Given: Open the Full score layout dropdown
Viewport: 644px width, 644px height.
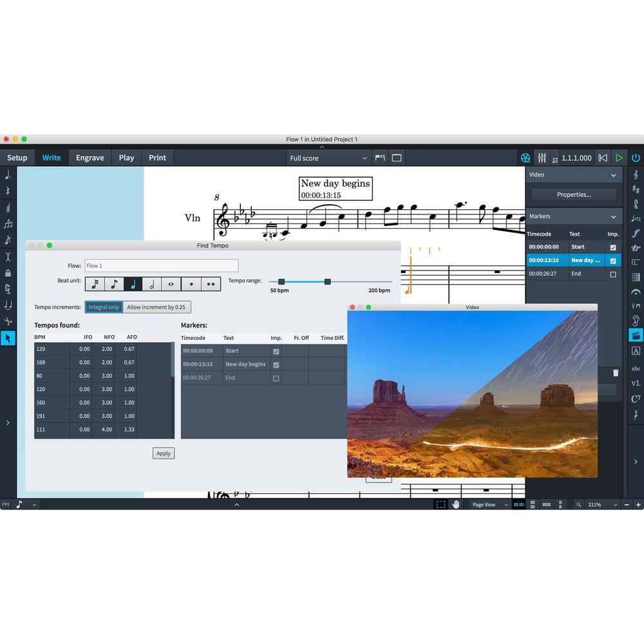Looking at the screenshot, I should click(328, 157).
